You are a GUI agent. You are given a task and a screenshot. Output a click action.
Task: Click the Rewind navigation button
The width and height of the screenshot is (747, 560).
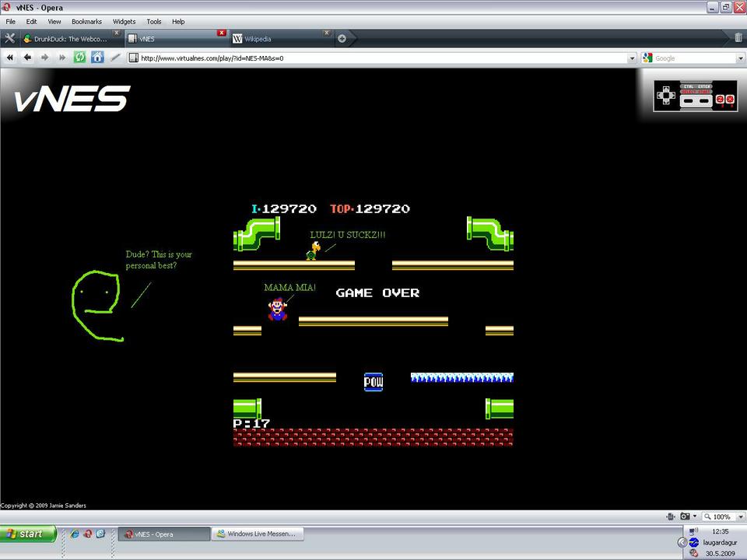[9, 58]
